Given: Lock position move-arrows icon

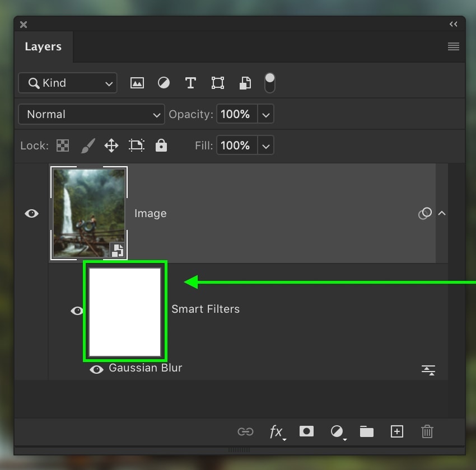Looking at the screenshot, I should [x=111, y=145].
